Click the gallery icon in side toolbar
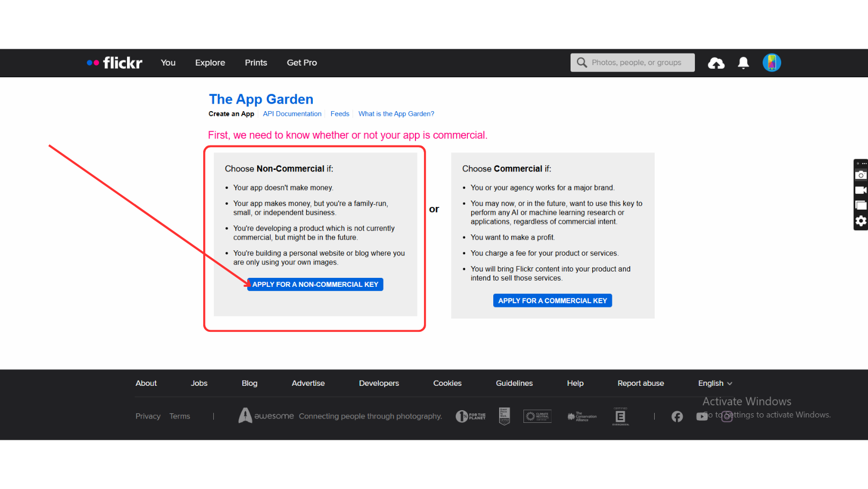 [x=861, y=205]
